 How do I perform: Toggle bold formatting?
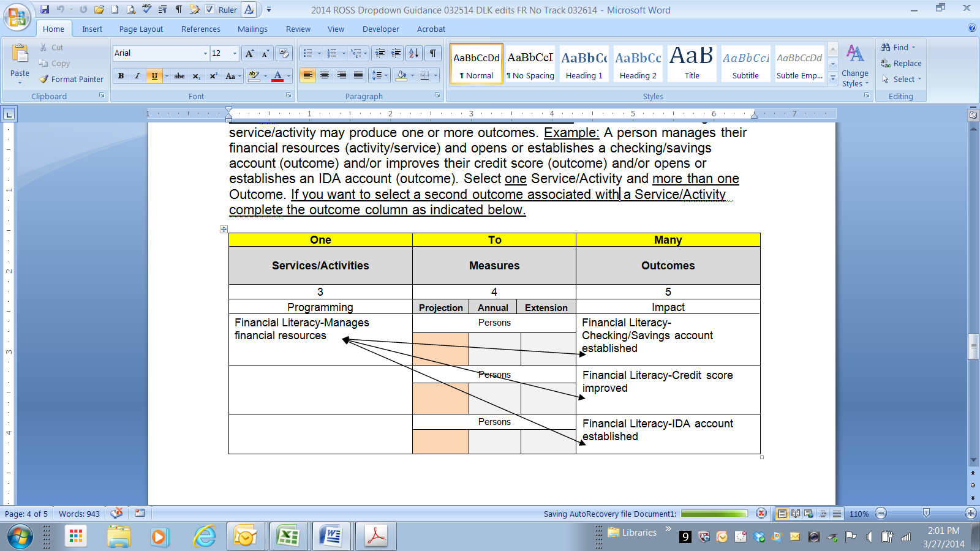click(x=121, y=76)
